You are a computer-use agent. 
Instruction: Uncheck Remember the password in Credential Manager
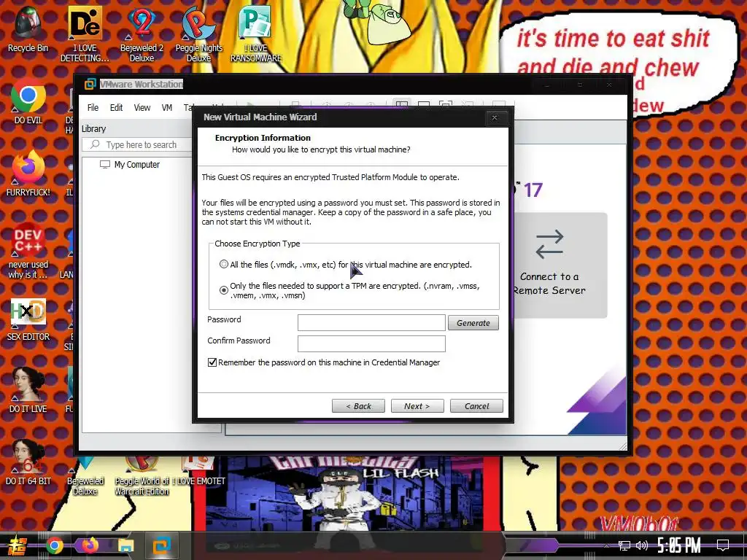[212, 362]
